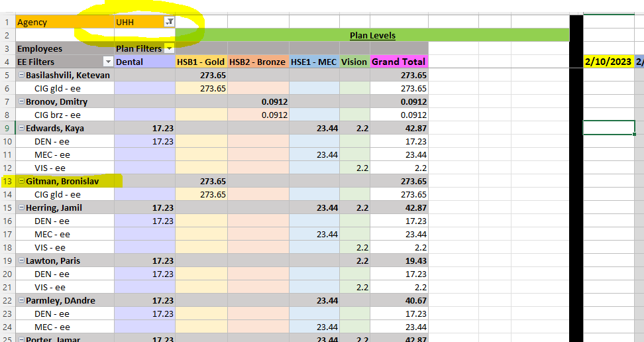644x342 pixels.
Task: Select the Dental column header
Action: (144, 62)
